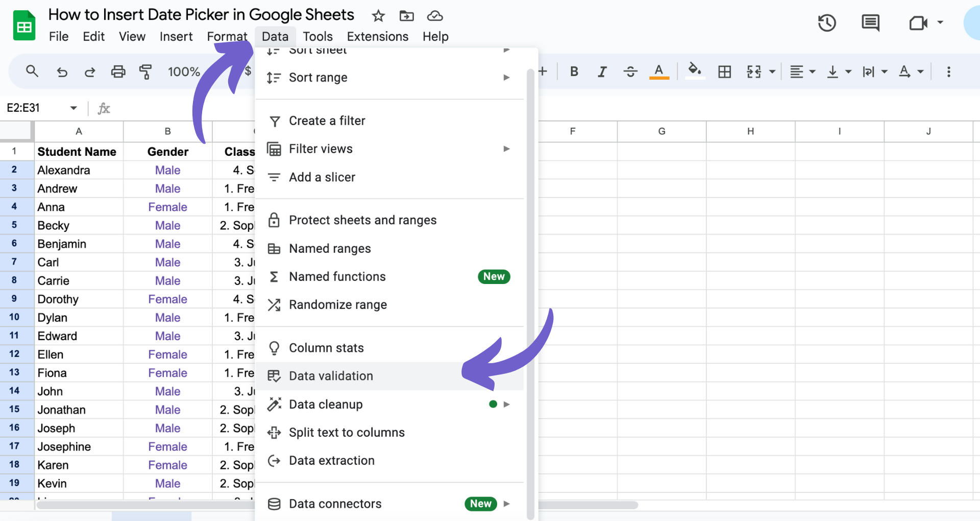The height and width of the screenshot is (521, 980).
Task: Click Create a filter
Action: point(327,121)
